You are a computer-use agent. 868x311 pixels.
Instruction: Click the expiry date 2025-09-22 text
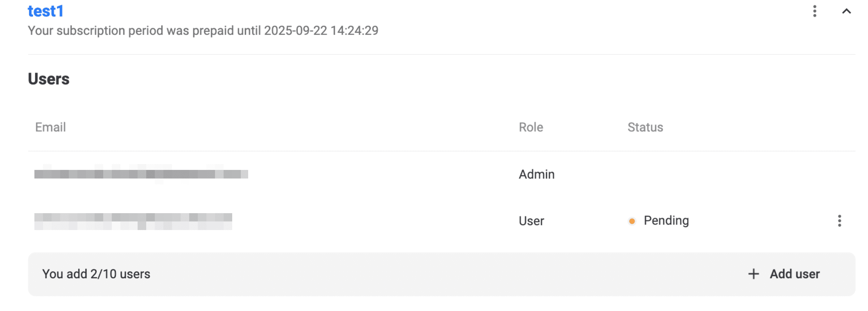coord(295,31)
